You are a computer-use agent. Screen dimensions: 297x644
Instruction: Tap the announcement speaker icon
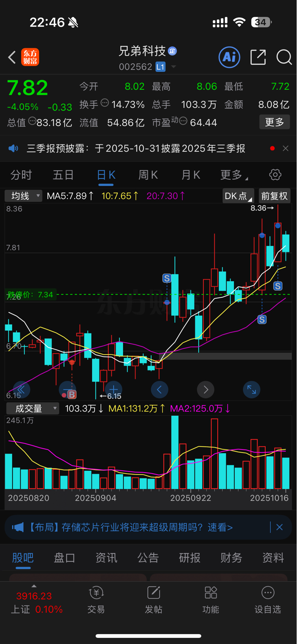14,149
